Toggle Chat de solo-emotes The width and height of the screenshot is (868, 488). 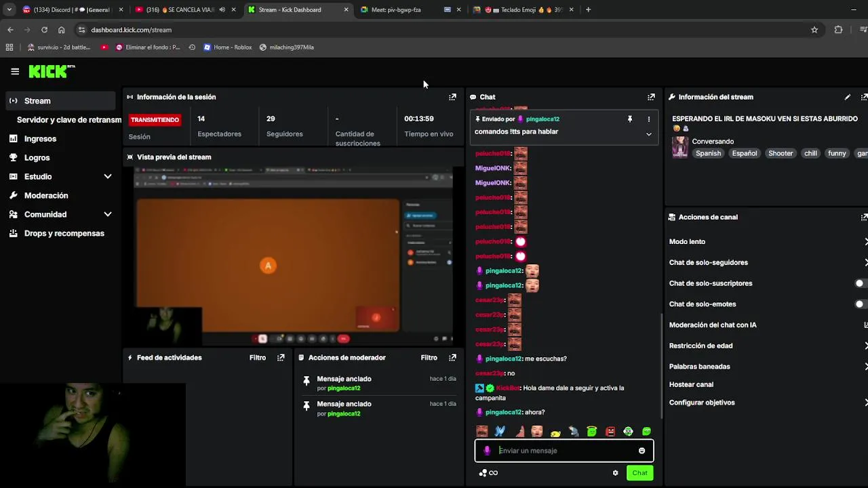pyautogui.click(x=861, y=304)
